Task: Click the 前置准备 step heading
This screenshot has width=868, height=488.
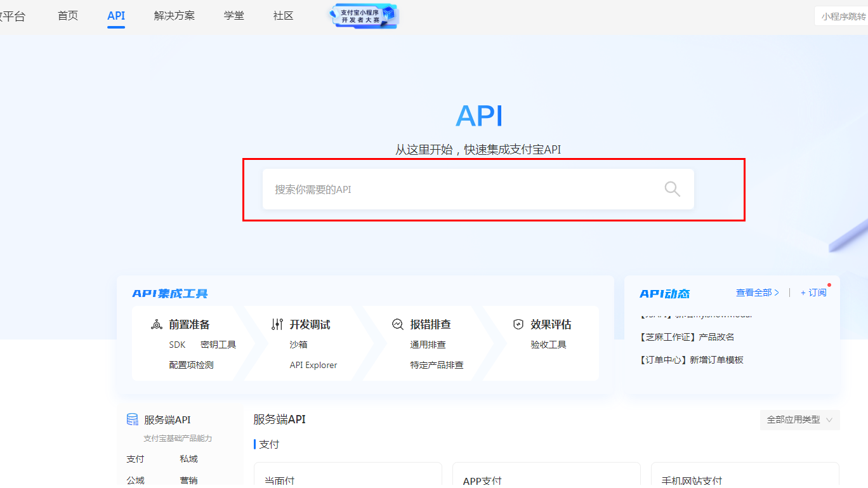Action: tap(189, 324)
